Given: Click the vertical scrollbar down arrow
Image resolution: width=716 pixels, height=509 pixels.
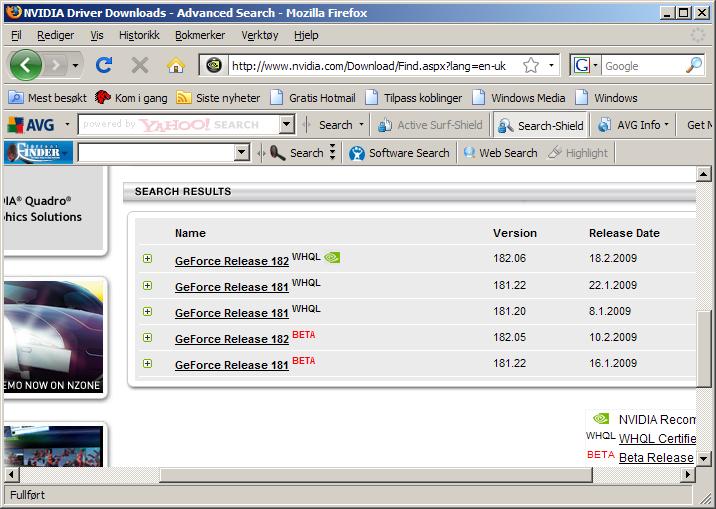Looking at the screenshot, I should point(704,458).
